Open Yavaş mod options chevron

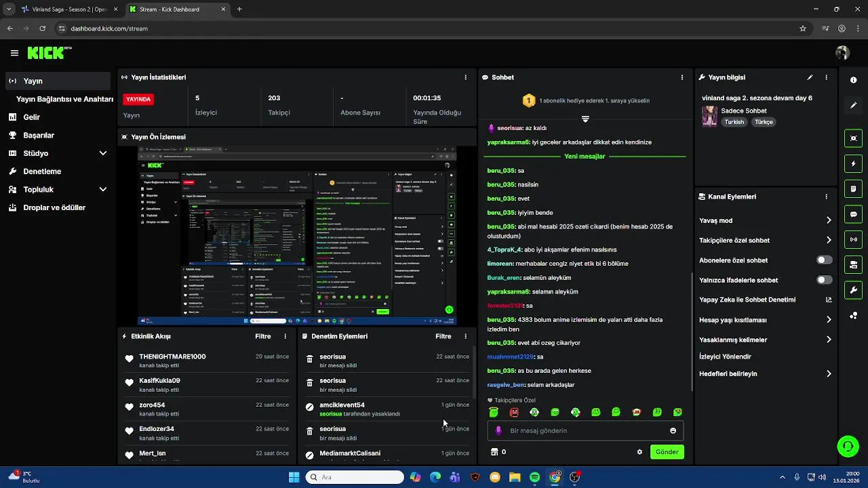click(x=829, y=220)
